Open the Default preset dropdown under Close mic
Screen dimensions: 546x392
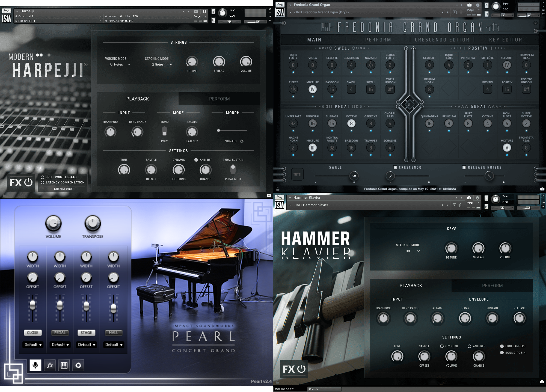[x=32, y=345]
